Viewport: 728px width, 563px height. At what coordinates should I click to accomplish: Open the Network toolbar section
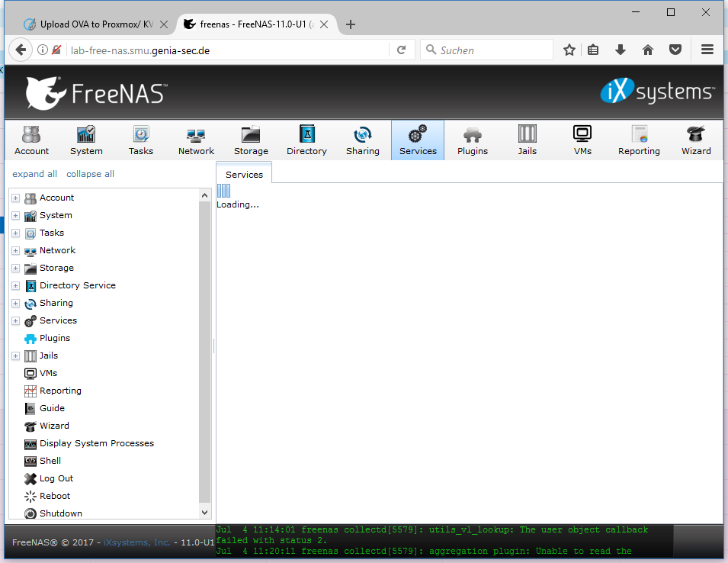tap(196, 140)
